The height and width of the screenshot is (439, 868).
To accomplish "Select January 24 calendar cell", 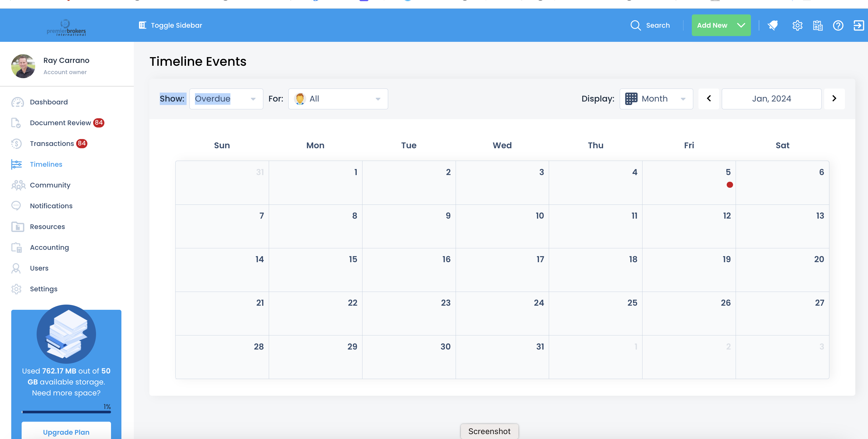I will pyautogui.click(x=502, y=313).
